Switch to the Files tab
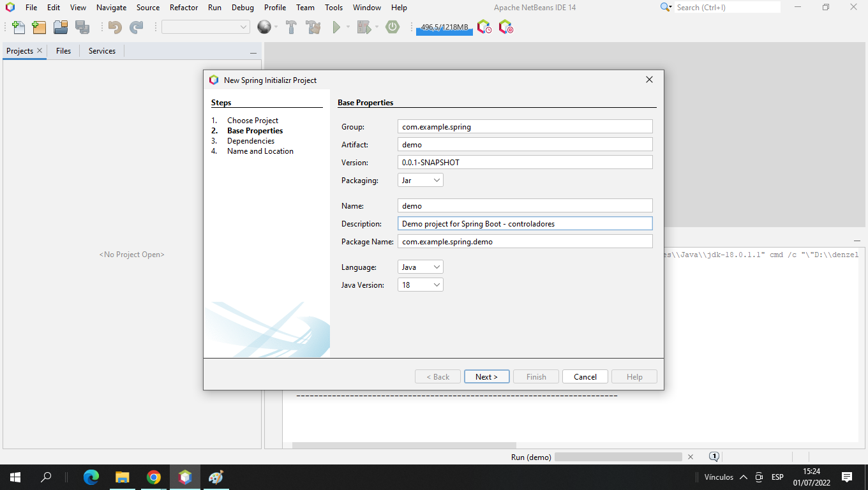The width and height of the screenshot is (868, 490). point(63,51)
